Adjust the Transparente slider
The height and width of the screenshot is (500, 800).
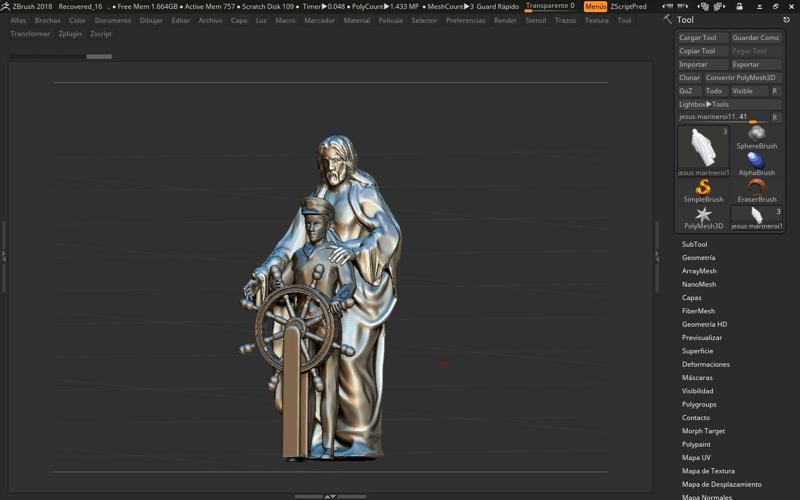point(550,7)
